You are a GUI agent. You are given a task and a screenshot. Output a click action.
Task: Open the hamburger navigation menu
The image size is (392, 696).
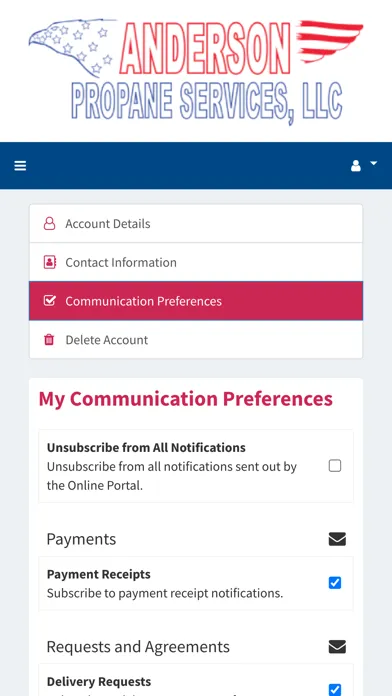(x=20, y=166)
